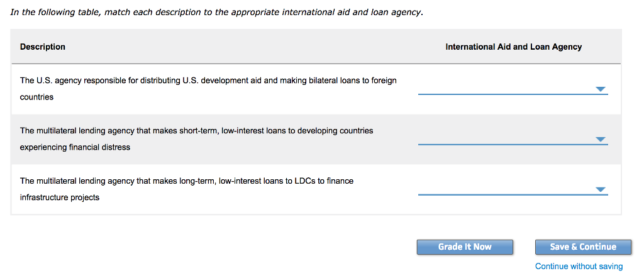Click the 'experiencing financial distress' text line
The width and height of the screenshot is (644, 278).
(x=75, y=147)
